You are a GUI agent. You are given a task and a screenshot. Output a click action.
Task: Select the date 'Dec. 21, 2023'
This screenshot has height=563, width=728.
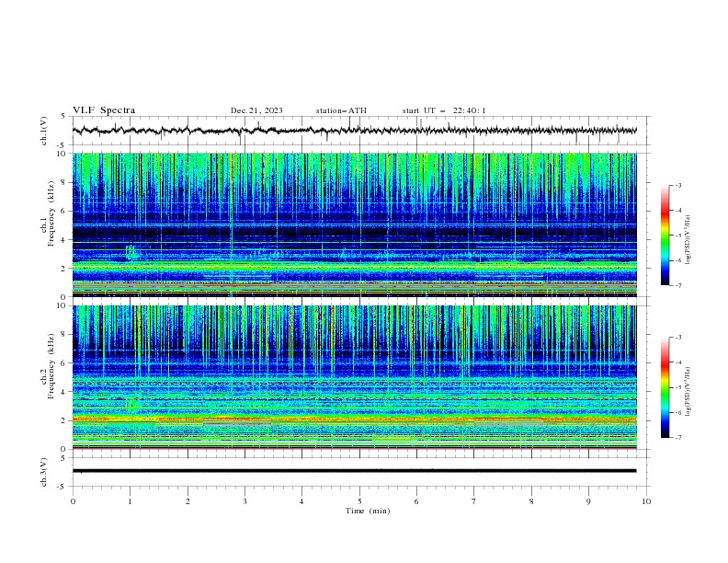click(256, 110)
